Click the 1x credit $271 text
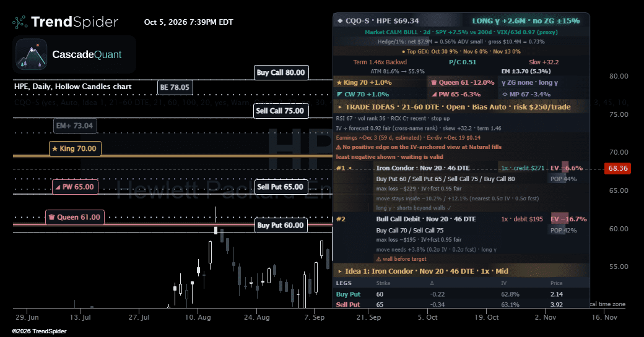Screen dimensions: 644x337 tap(523, 168)
